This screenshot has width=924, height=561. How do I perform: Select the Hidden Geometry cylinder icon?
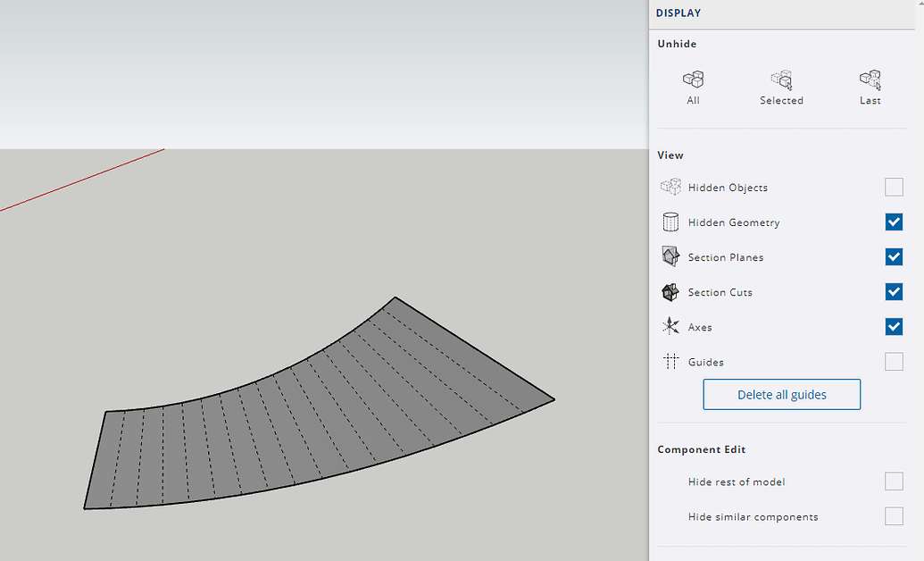[670, 222]
